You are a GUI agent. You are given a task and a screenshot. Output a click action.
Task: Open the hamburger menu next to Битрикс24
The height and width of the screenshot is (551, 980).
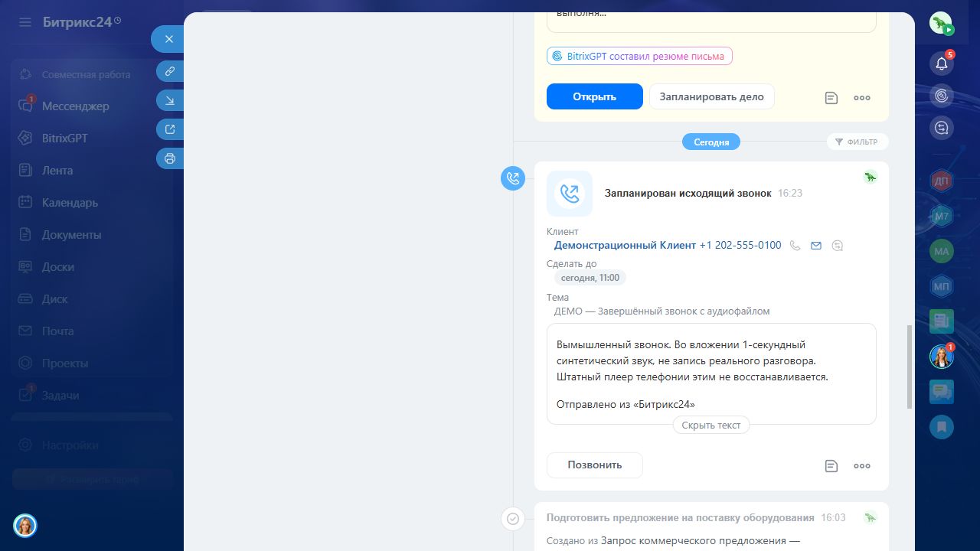click(x=25, y=22)
